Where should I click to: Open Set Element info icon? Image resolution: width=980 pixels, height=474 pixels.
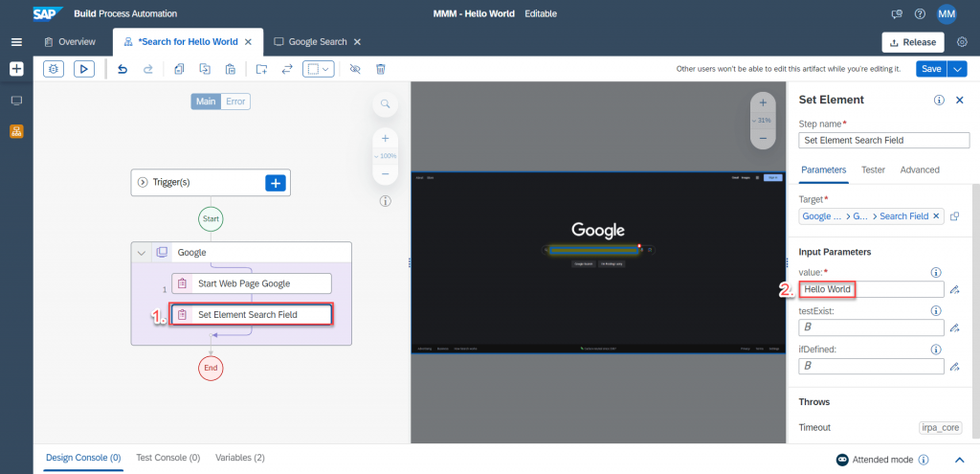click(x=939, y=100)
